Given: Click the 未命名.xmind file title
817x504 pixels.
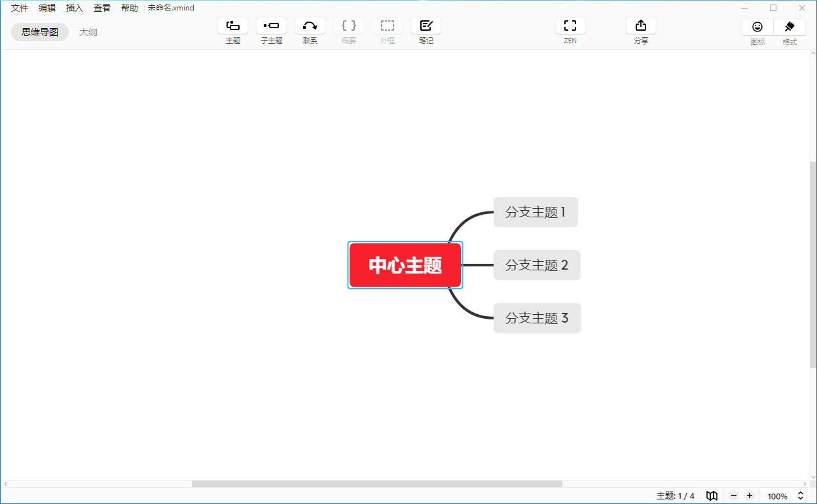Looking at the screenshot, I should [171, 8].
